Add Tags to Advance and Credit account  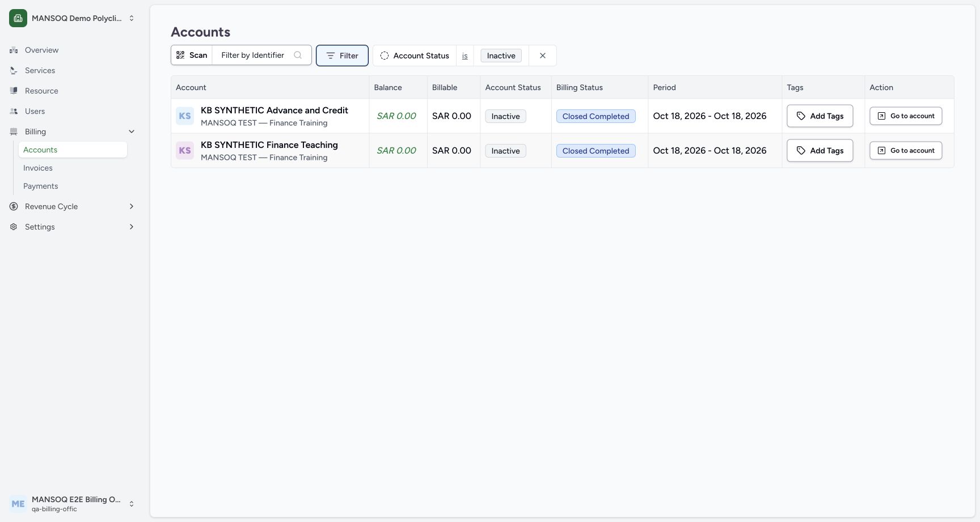coord(820,116)
